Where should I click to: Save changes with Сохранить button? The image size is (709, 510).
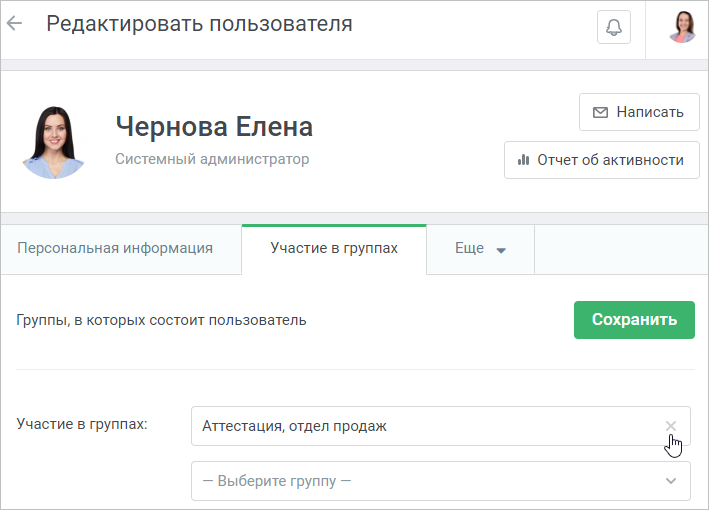[x=634, y=320]
